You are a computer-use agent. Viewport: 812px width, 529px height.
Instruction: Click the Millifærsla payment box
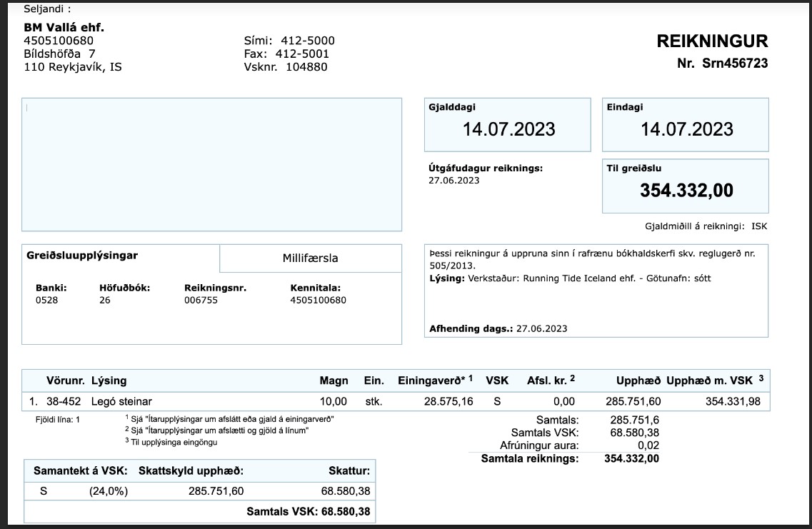coord(310,258)
